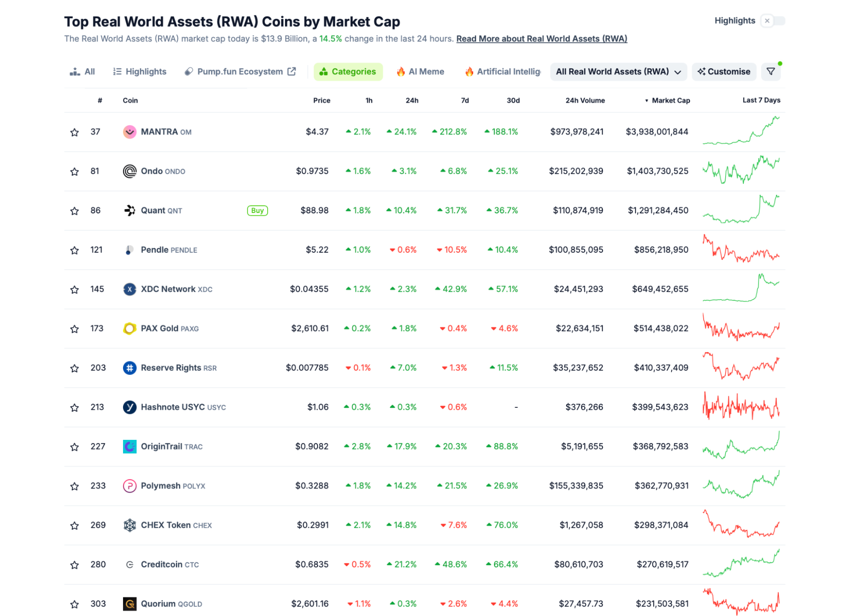Sort by the # rank column

tap(100, 100)
